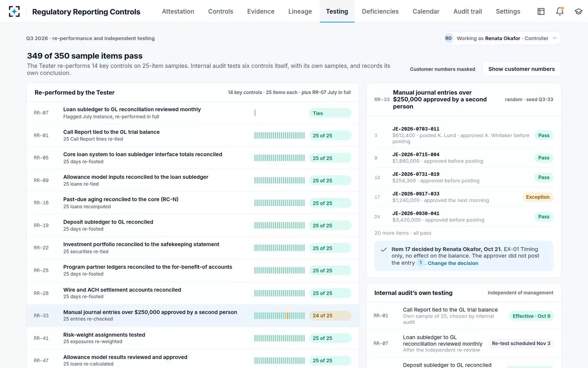This screenshot has height=368, width=588.
Task: Go to the Controls tab
Action: click(220, 11)
